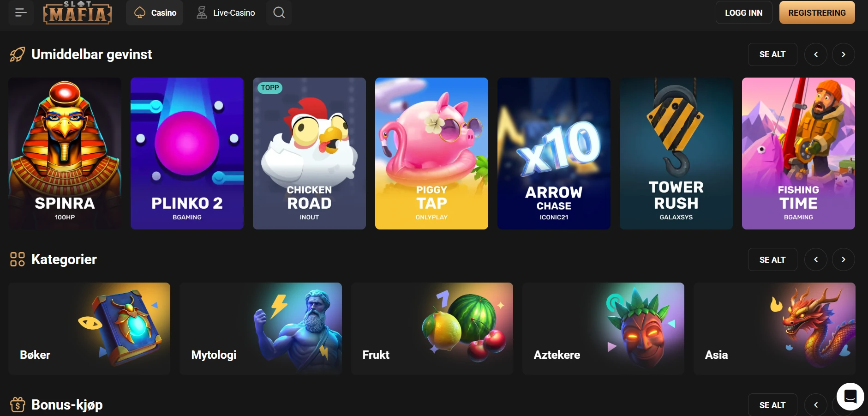Open the Fishing Time game tile
Screen dimensions: 868x416
point(798,153)
